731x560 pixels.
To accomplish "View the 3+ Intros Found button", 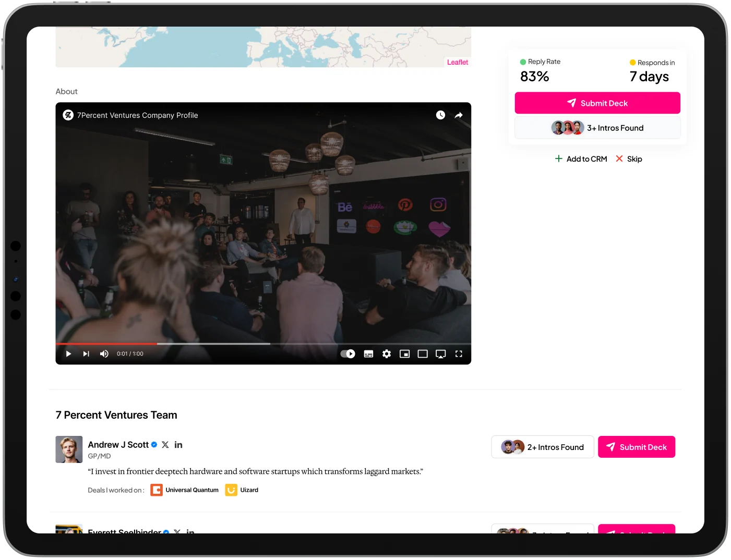I will (x=597, y=128).
